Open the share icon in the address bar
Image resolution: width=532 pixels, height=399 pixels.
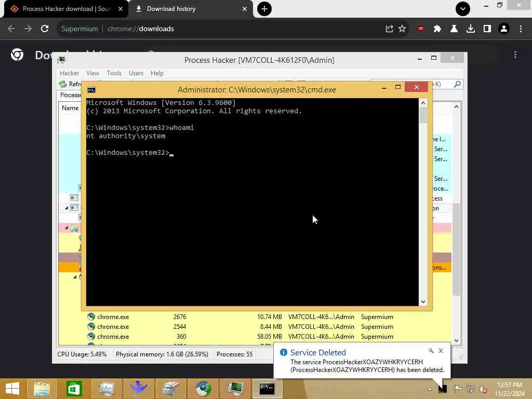pyautogui.click(x=389, y=29)
